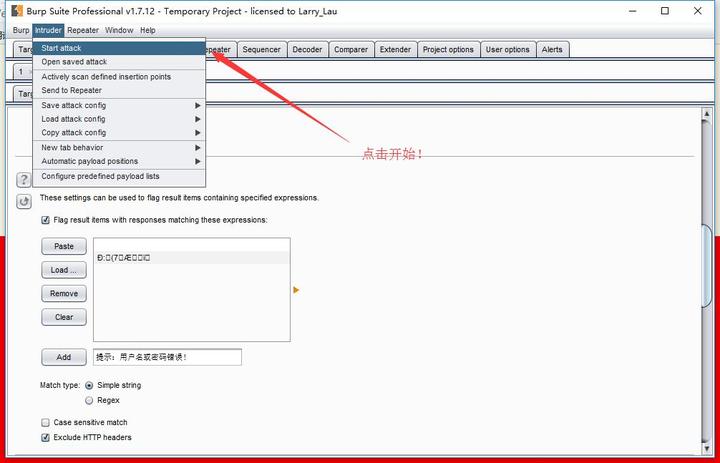
Task: Open the User options tab
Action: [x=507, y=50]
